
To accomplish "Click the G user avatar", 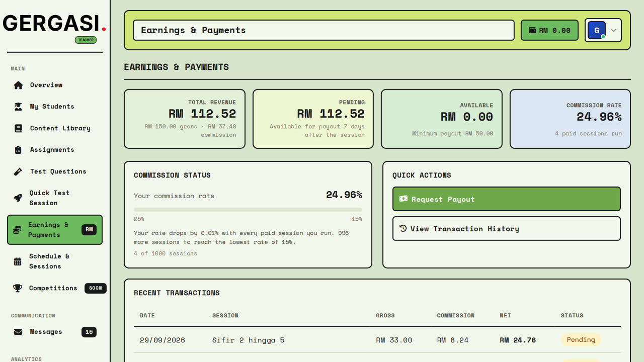I will [597, 30].
